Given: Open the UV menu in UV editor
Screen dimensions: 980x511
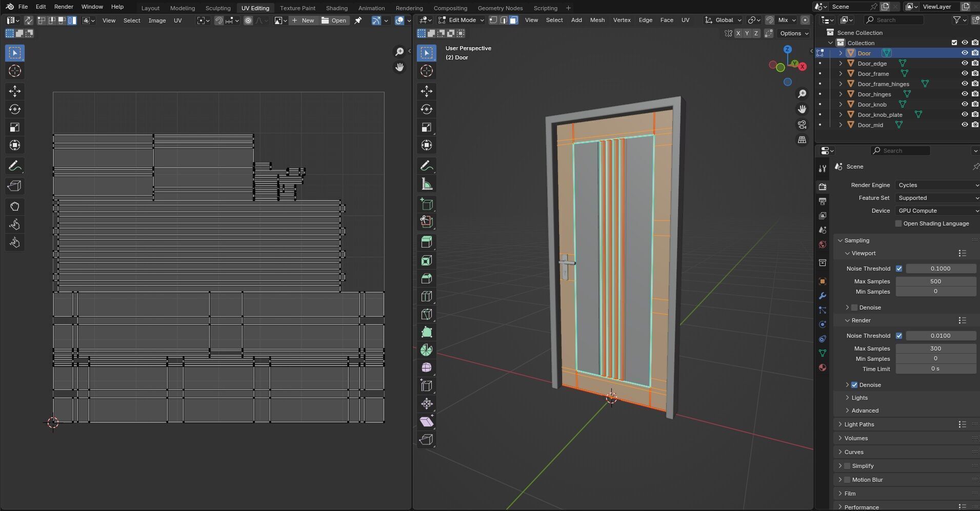Looking at the screenshot, I should pyautogui.click(x=177, y=21).
